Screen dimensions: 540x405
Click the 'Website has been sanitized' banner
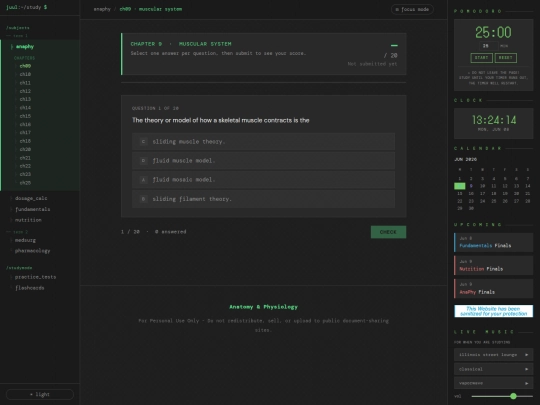coord(494,311)
